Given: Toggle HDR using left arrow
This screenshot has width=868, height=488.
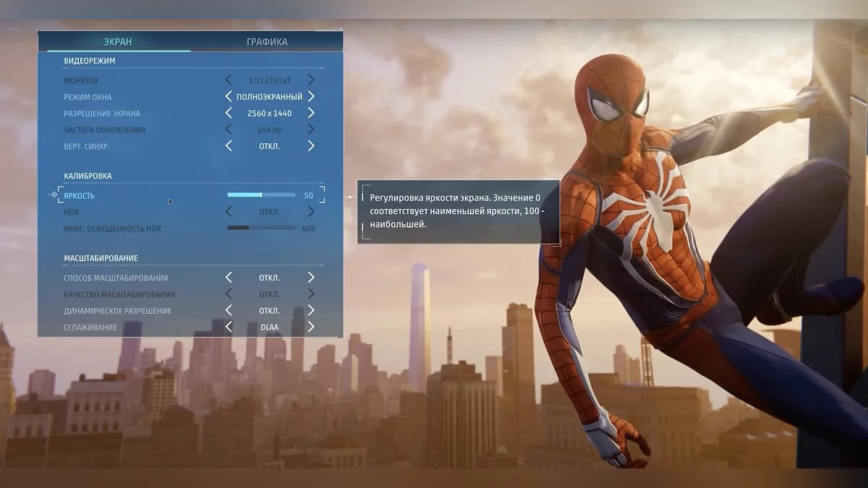Looking at the screenshot, I should 229,212.
